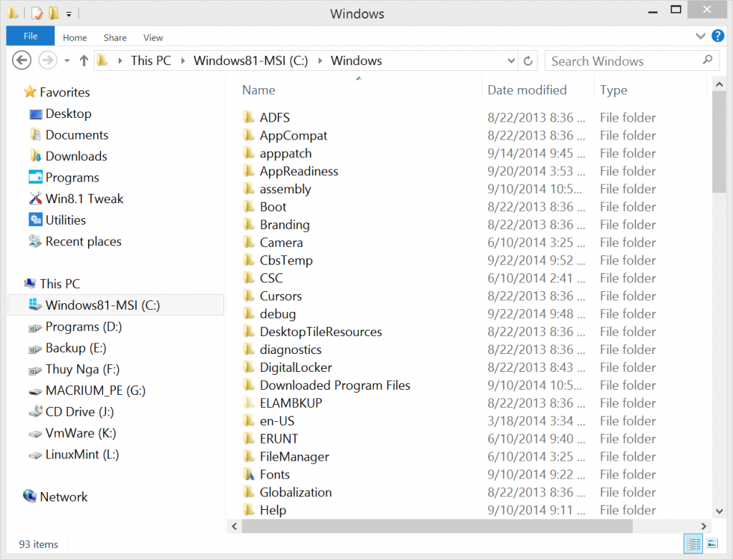The image size is (733, 560).
Task: Select the Fonts folder icon
Action: pyautogui.click(x=249, y=474)
